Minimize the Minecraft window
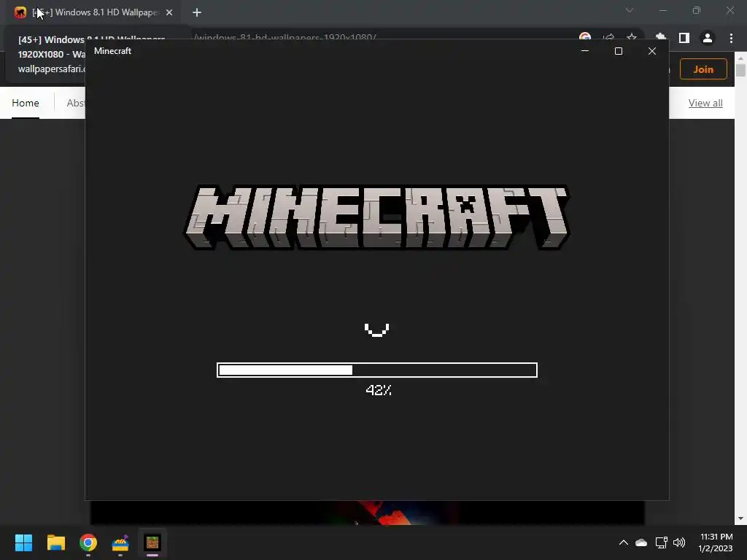Screen dimensions: 747x560 [x=585, y=51]
